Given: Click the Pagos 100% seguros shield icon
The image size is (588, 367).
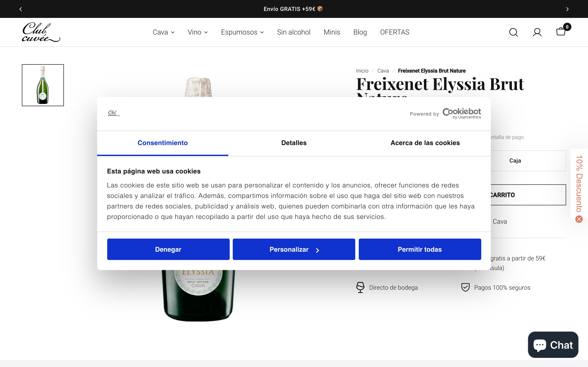Looking at the screenshot, I should pos(465,287).
